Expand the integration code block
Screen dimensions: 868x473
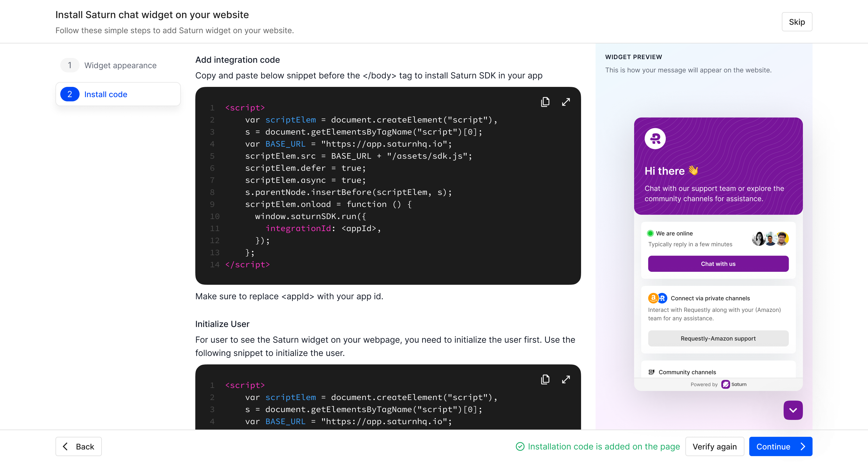[566, 102]
